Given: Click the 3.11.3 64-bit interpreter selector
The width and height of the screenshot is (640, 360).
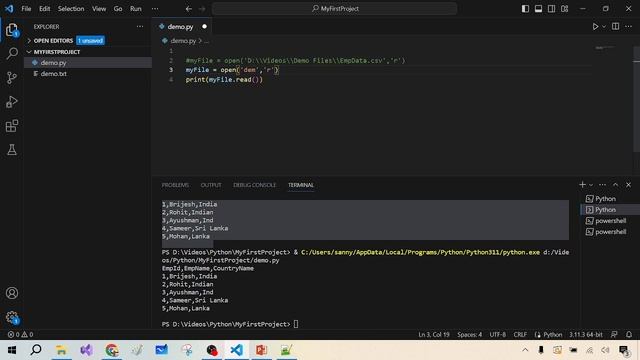Looking at the screenshot, I should (x=586, y=335).
